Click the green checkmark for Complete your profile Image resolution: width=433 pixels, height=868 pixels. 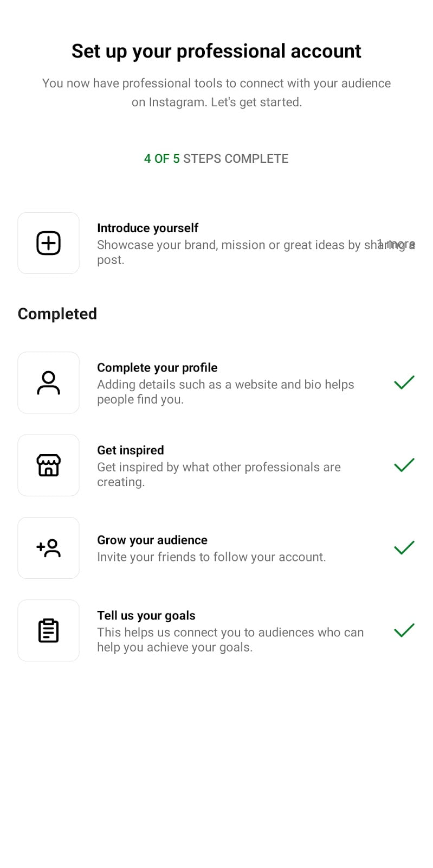[404, 383]
